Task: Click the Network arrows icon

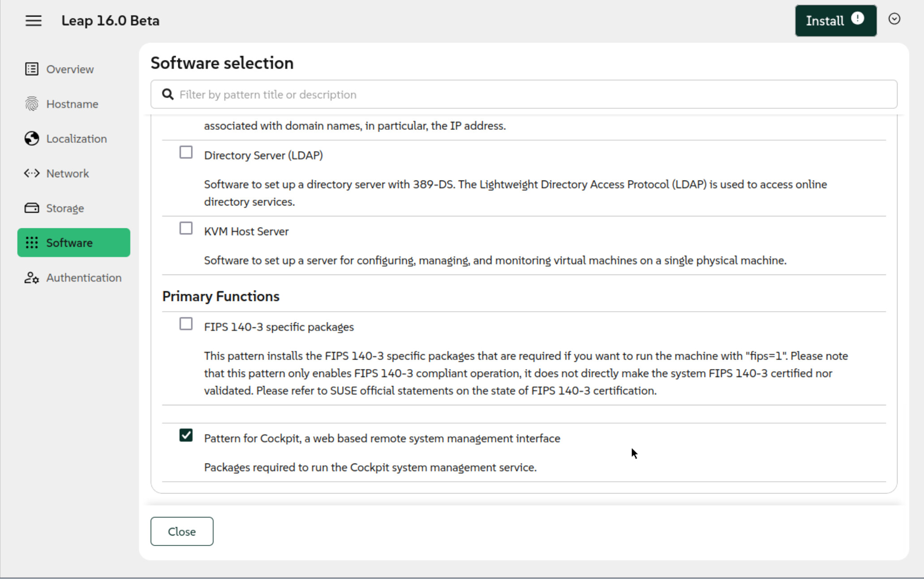Action: coord(31,173)
